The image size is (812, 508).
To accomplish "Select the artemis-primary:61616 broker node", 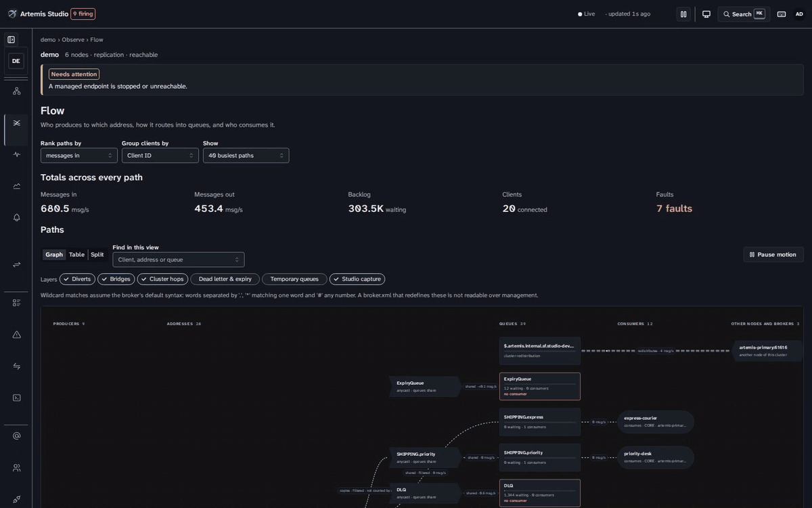I will pyautogui.click(x=767, y=351).
